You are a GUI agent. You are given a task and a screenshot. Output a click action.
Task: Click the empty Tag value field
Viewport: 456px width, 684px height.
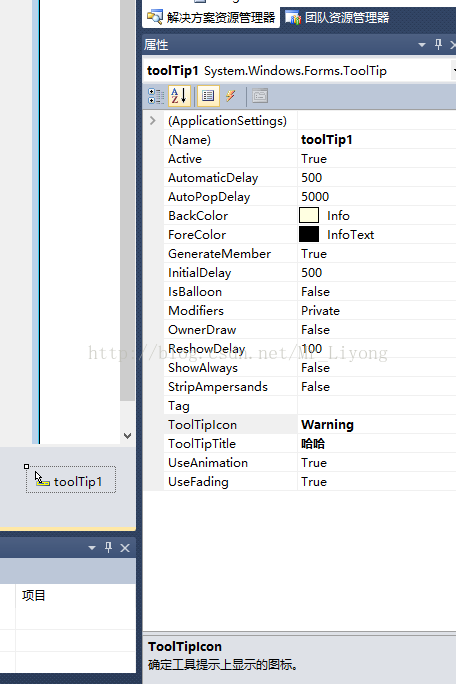point(377,405)
